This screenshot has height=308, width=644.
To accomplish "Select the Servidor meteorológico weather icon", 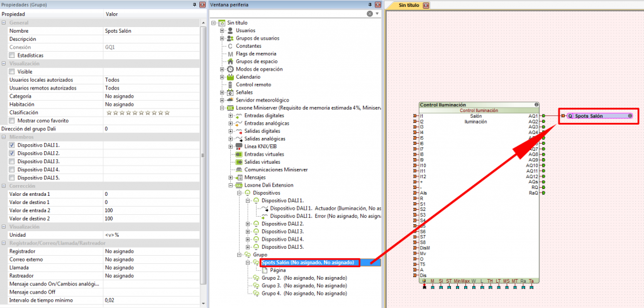I will click(230, 100).
